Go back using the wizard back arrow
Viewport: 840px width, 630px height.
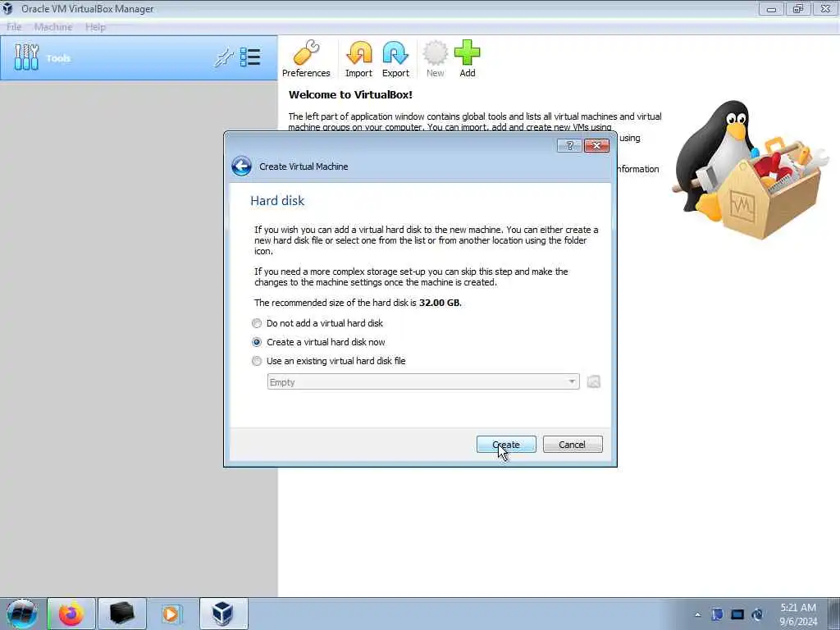pyautogui.click(x=242, y=166)
